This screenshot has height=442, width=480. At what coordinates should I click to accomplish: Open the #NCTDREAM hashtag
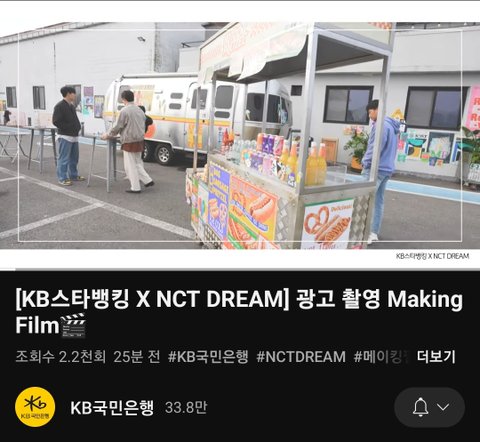(301, 357)
